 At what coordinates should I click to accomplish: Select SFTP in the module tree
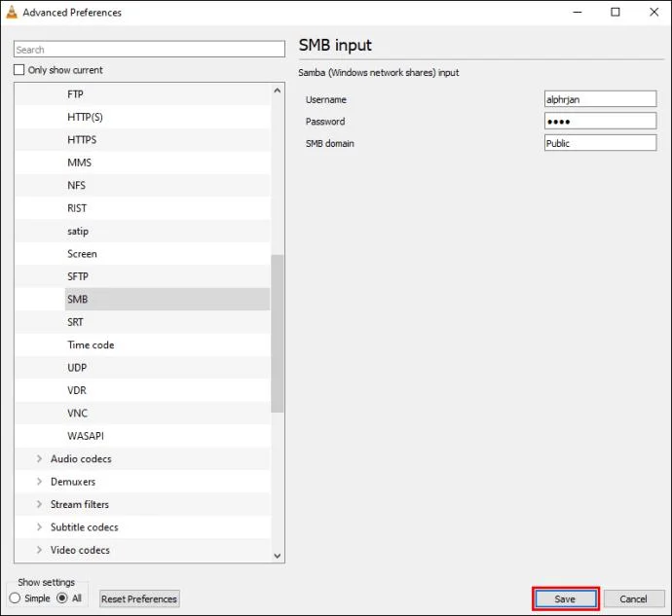[78, 276]
